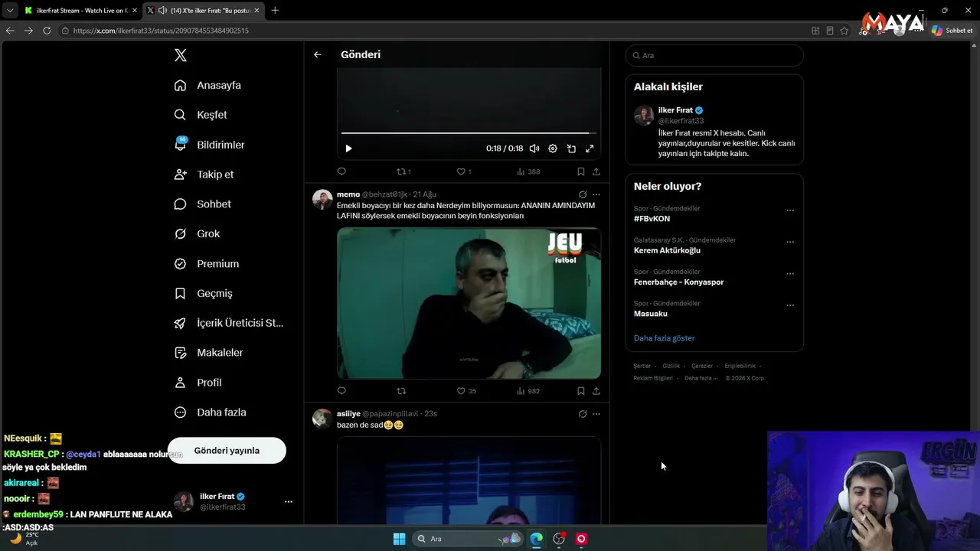Mute the video sound
The height and width of the screenshot is (551, 980).
coord(534,148)
